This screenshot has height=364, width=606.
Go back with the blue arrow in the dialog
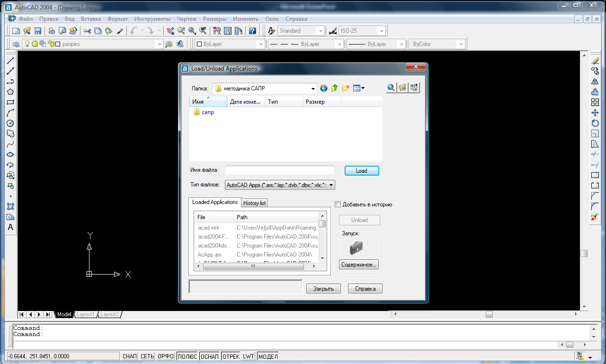324,88
